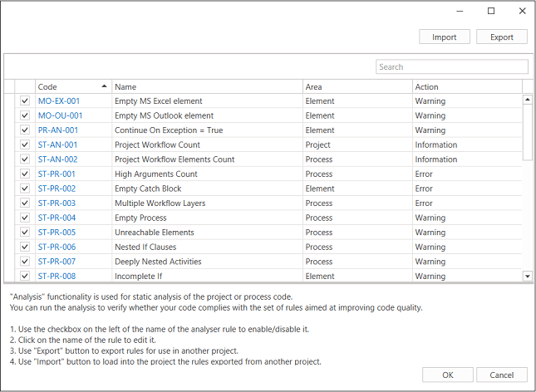
Task: Sort by the Action column header
Action: [465, 86]
